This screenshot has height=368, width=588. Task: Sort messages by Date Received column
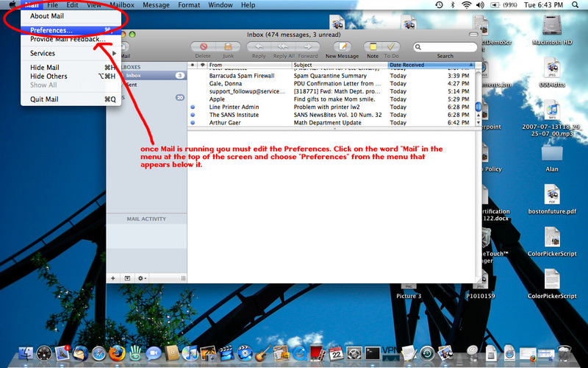(430, 65)
